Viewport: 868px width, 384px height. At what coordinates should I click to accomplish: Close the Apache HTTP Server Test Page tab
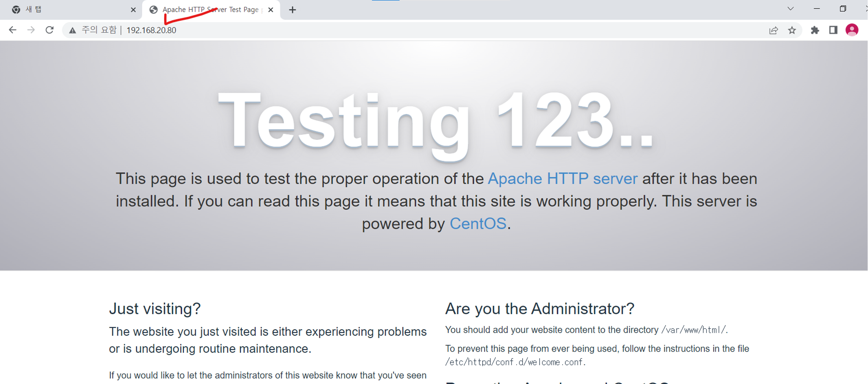271,10
